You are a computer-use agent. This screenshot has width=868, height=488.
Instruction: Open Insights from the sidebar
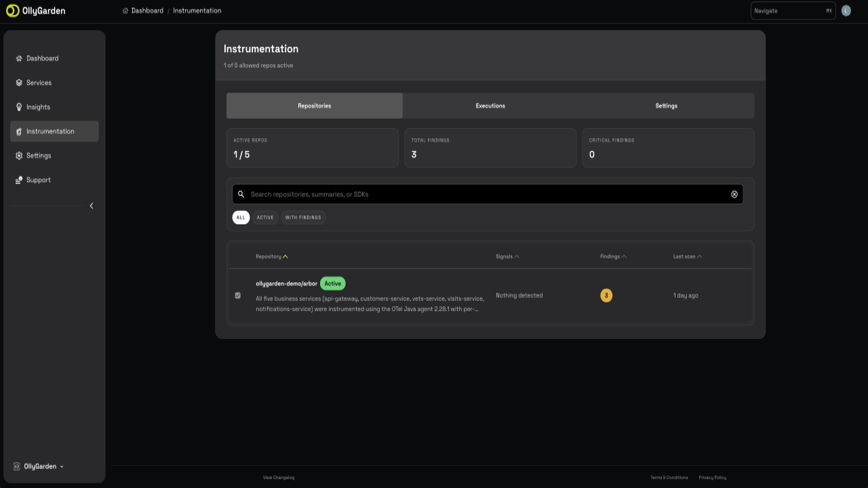(54, 107)
